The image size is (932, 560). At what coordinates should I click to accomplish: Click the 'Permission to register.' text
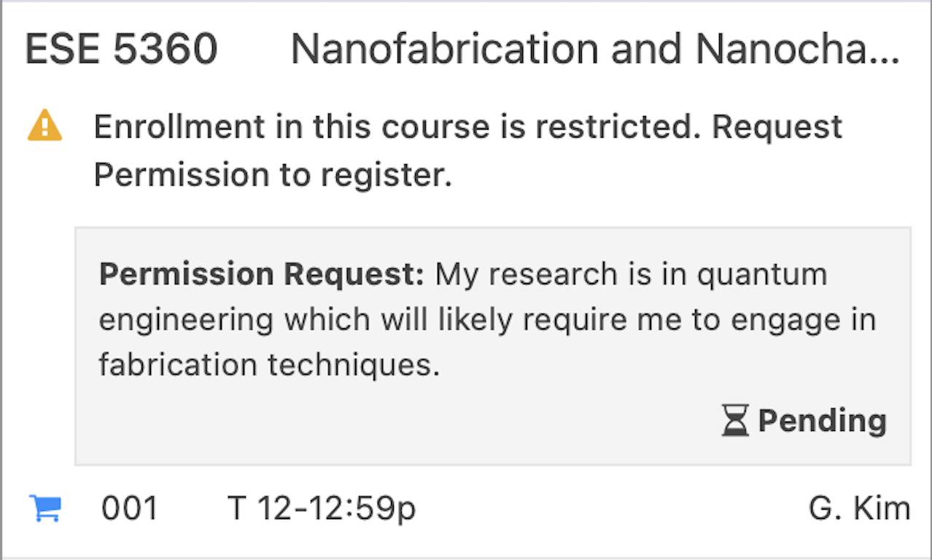pos(273,175)
